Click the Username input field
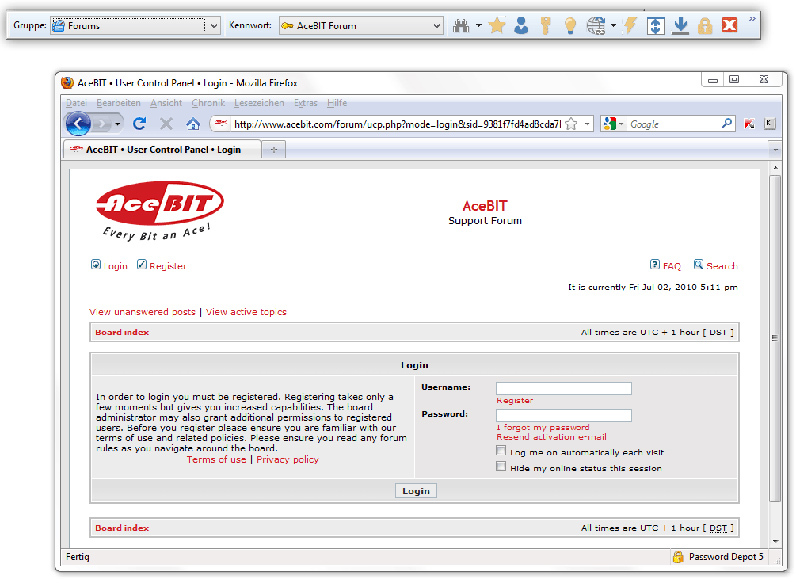Image resolution: width=800 pixels, height=583 pixels. [x=564, y=389]
